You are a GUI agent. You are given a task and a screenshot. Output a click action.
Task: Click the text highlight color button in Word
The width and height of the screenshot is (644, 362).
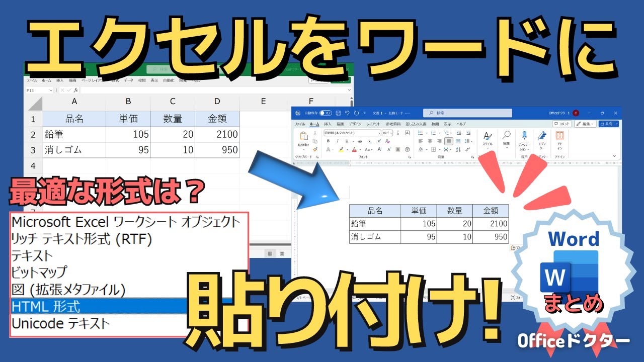[x=341, y=150]
